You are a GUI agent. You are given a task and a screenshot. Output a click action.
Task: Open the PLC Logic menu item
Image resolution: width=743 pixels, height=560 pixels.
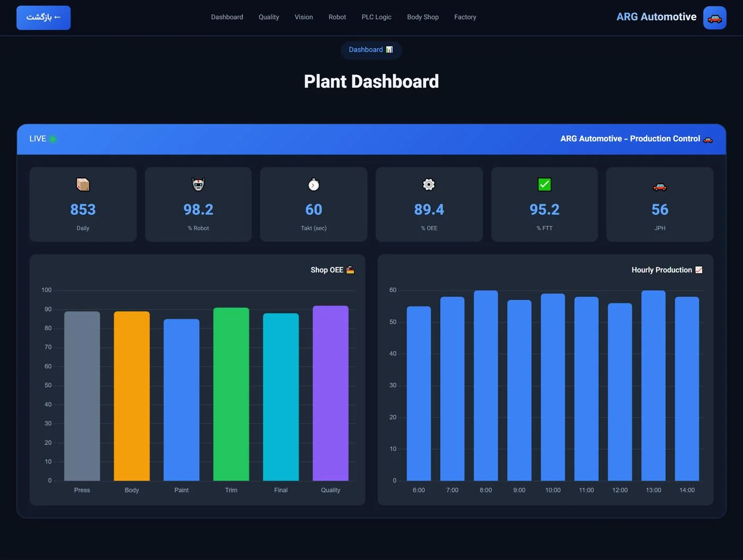click(x=376, y=17)
